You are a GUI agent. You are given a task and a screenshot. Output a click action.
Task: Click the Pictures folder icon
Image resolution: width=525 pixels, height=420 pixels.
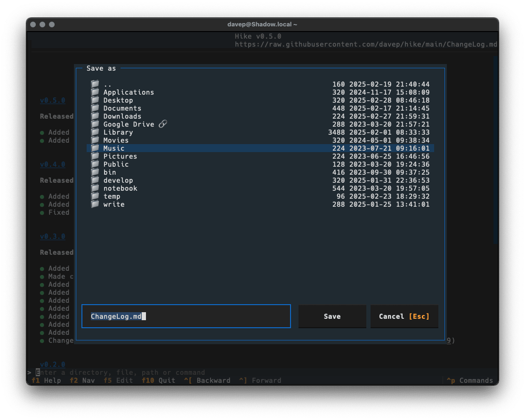click(95, 156)
